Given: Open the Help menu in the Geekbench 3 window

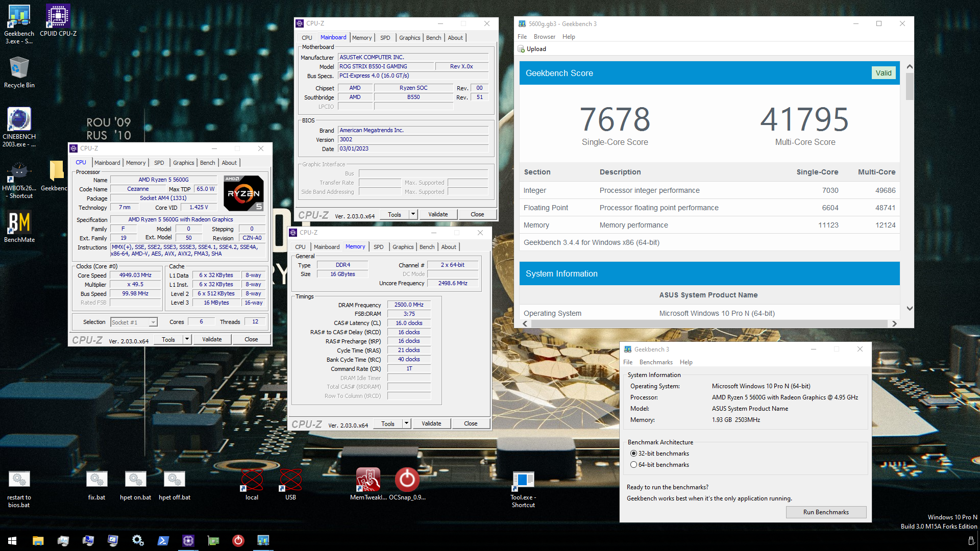Looking at the screenshot, I should (x=686, y=362).
